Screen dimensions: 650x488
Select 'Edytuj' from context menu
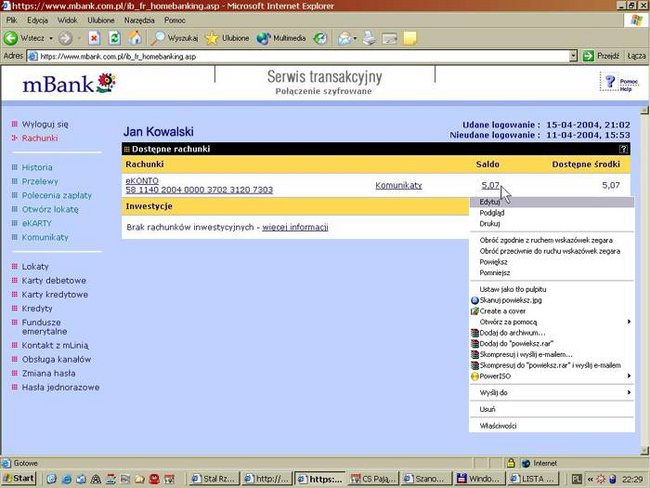pos(490,202)
